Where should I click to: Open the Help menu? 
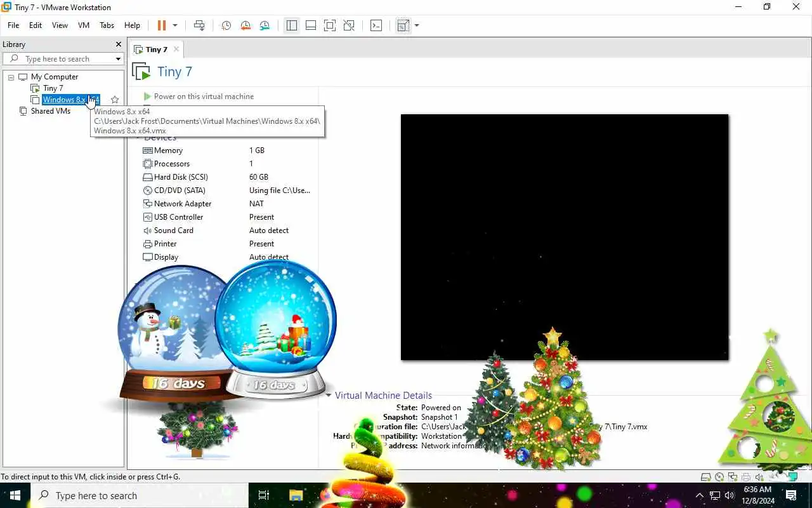pyautogui.click(x=132, y=25)
